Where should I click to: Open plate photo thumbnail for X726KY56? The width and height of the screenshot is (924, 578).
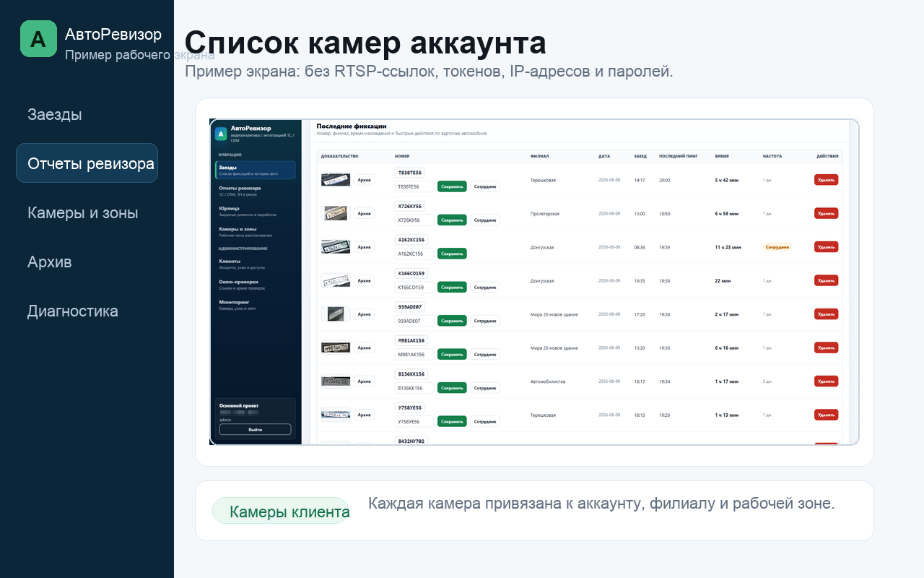[x=336, y=213]
